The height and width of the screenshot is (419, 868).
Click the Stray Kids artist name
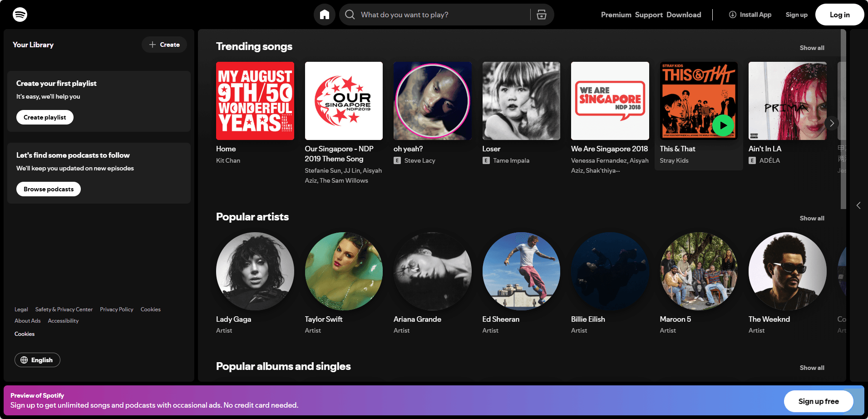pyautogui.click(x=674, y=160)
